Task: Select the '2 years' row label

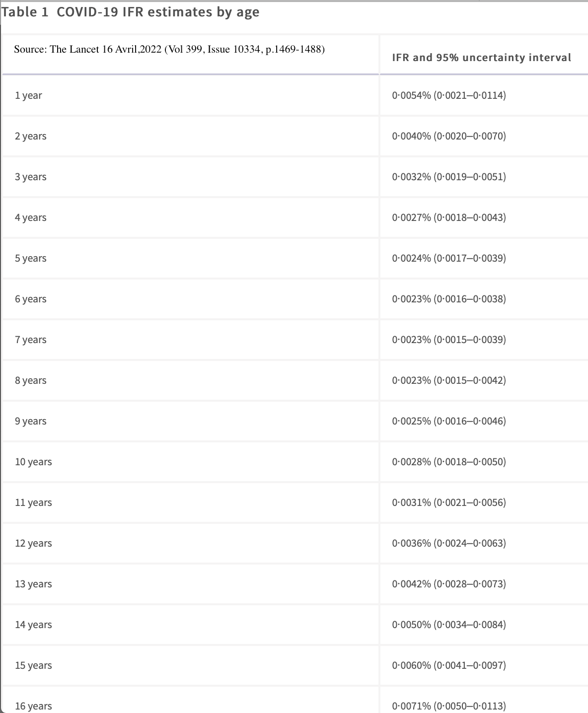Action: 31,136
